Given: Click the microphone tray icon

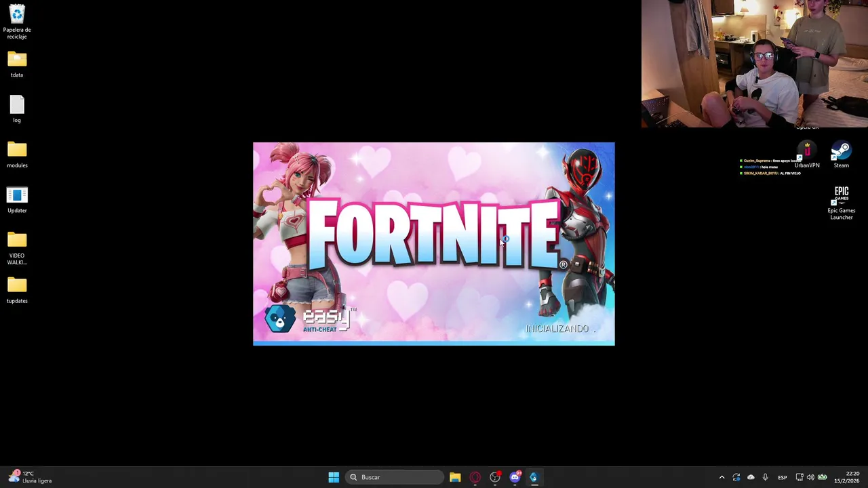Looking at the screenshot, I should [x=765, y=477].
